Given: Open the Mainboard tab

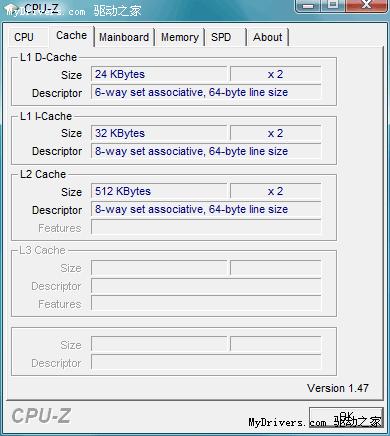Looking at the screenshot, I should coord(124,37).
